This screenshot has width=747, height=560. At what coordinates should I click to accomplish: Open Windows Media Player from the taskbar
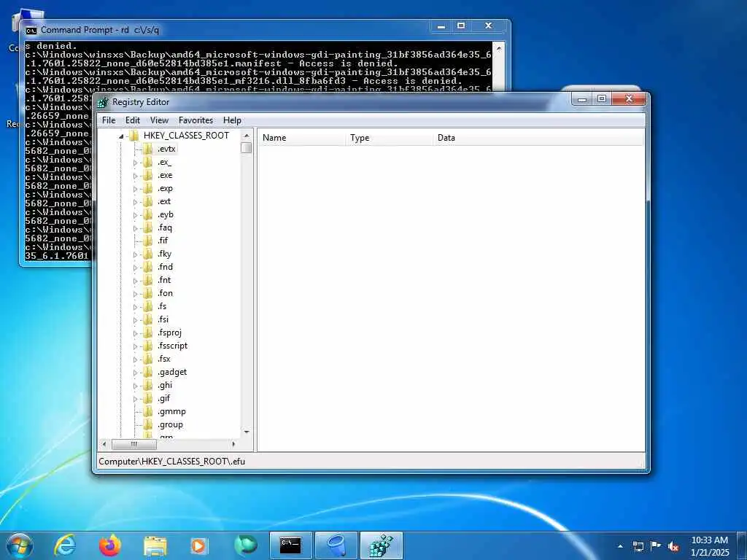point(198,545)
